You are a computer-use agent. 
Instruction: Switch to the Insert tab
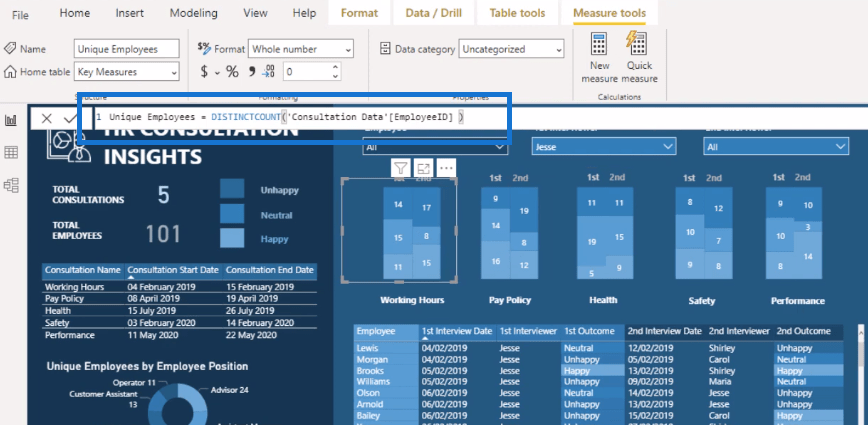[130, 13]
